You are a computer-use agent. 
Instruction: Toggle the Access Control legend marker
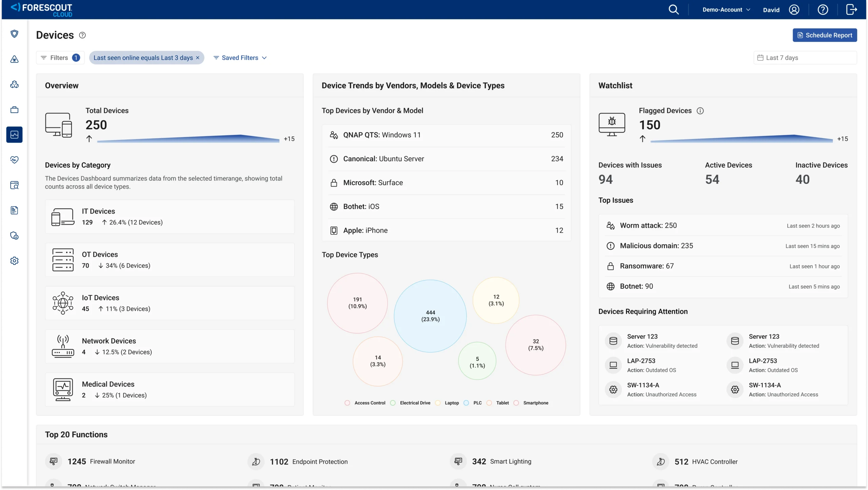(x=347, y=403)
